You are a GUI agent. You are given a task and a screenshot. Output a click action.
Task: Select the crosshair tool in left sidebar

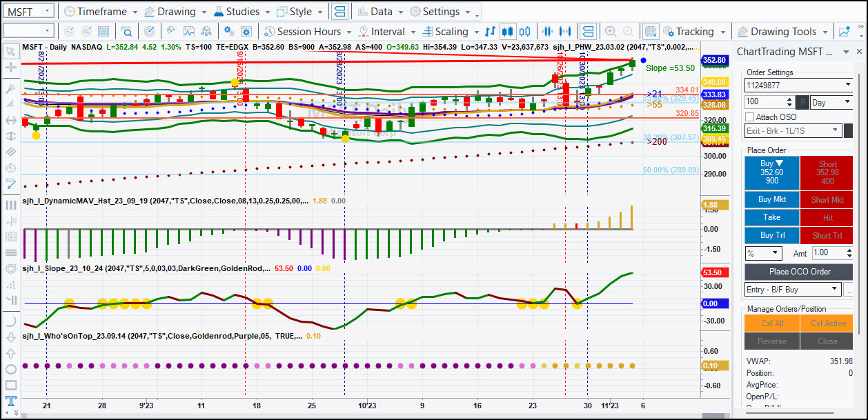(x=10, y=68)
